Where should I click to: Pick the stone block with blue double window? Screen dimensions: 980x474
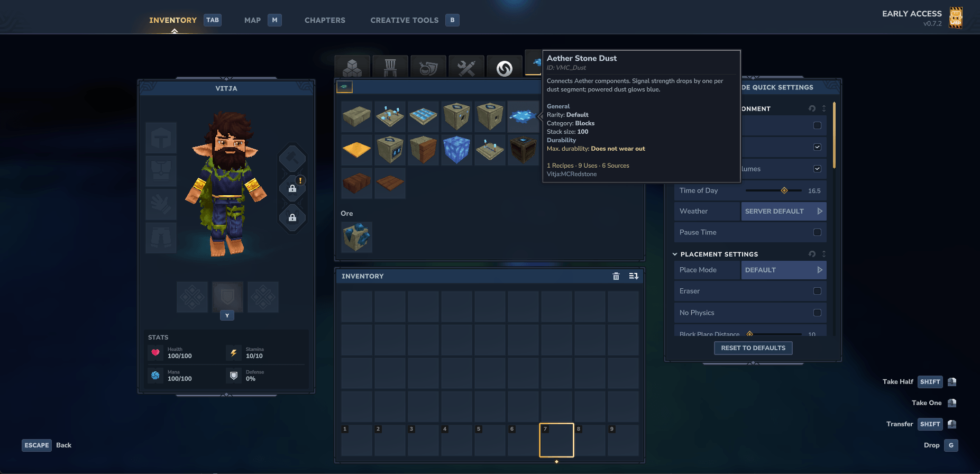coord(390,150)
